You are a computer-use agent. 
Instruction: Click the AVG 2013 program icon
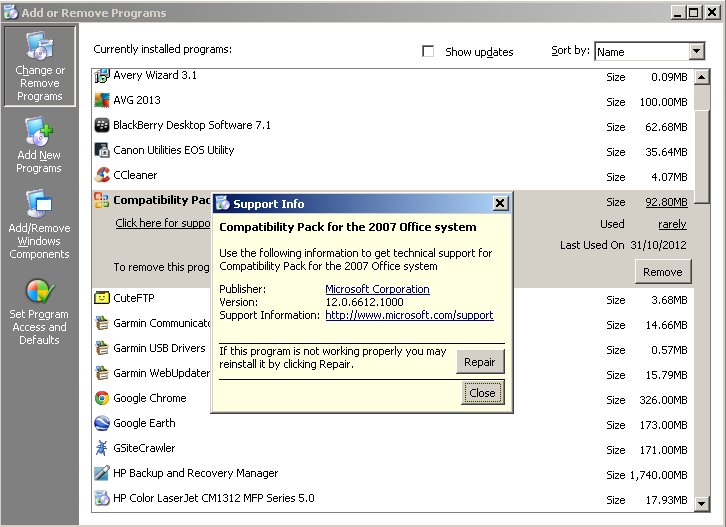coord(102,100)
